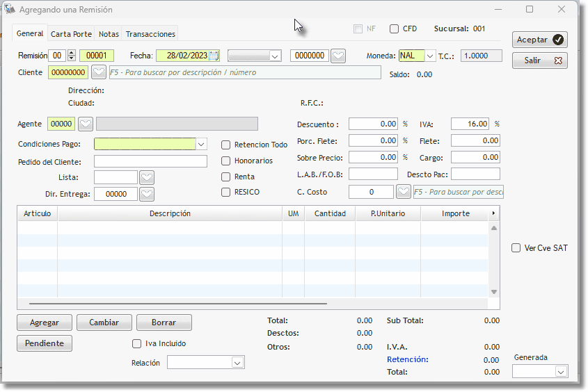This screenshot has width=588, height=392.
Task: Click the Salir button
Action: tap(539, 60)
